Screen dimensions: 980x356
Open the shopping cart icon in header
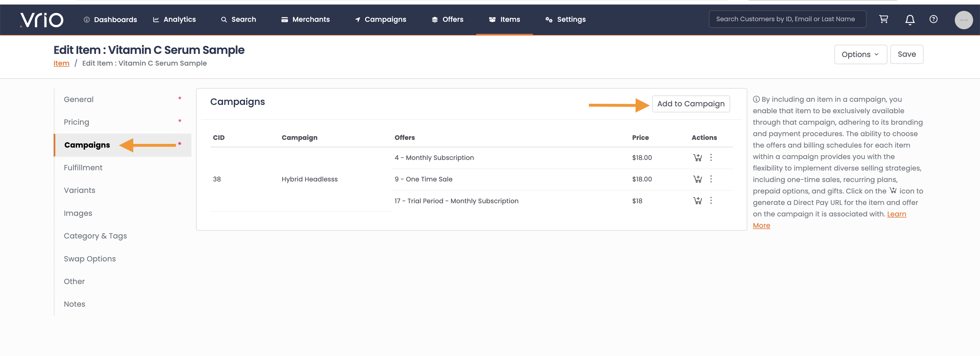pyautogui.click(x=883, y=19)
